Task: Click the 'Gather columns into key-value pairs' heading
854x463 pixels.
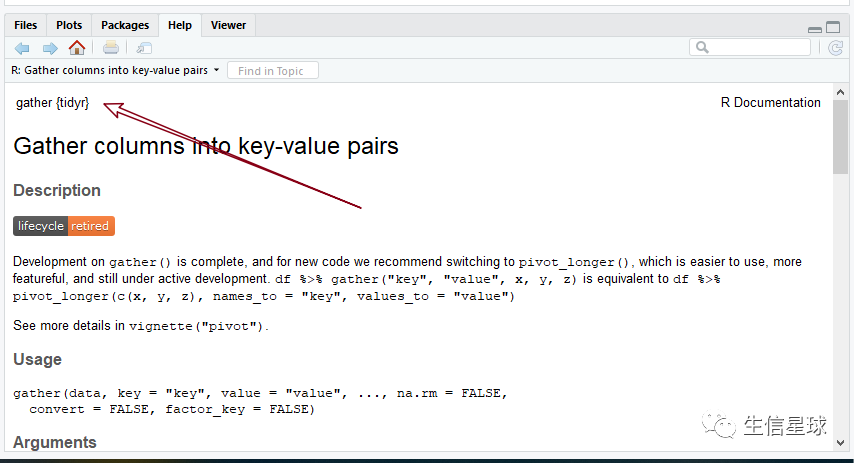Action: [x=206, y=146]
